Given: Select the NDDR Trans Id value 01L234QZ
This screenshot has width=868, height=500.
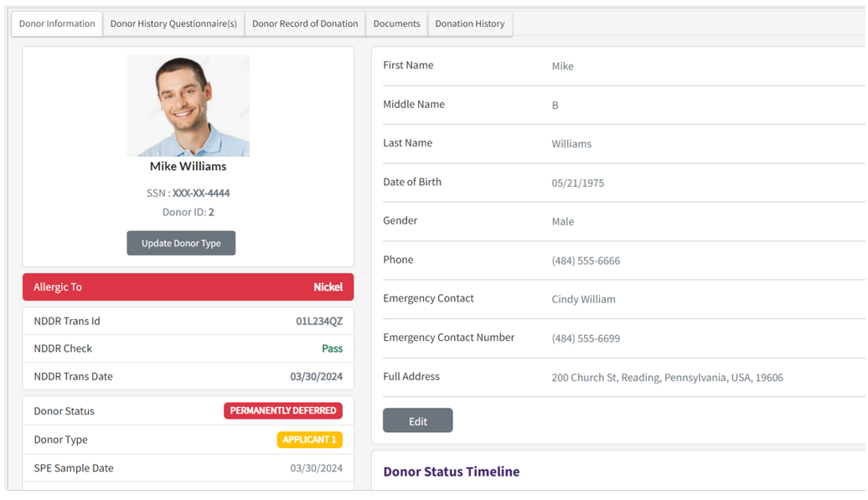Looking at the screenshot, I should pyautogui.click(x=318, y=322).
